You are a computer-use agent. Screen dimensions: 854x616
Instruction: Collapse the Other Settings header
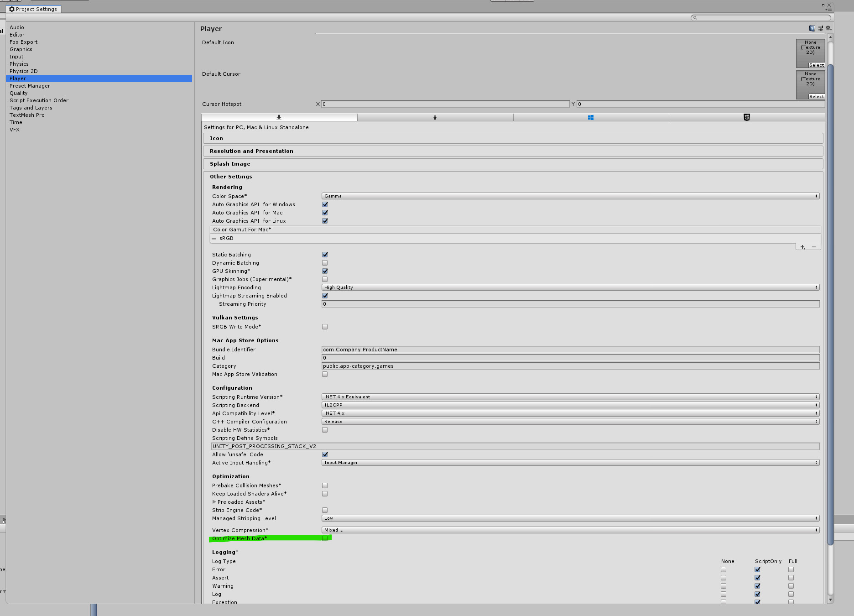pyautogui.click(x=231, y=176)
